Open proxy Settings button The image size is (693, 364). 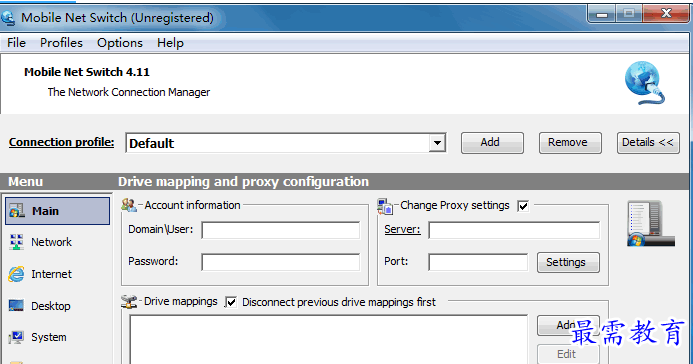coord(568,262)
